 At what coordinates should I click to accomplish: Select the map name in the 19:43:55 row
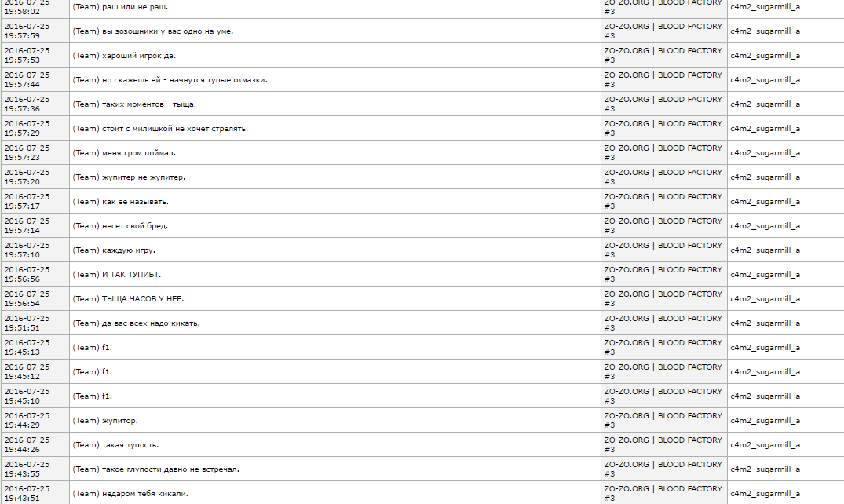click(765, 469)
